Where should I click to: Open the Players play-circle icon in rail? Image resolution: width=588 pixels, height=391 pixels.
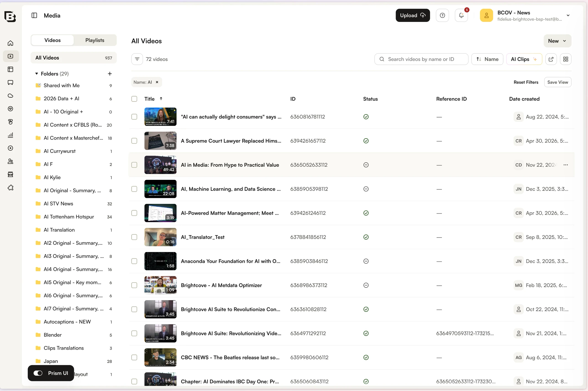coord(10,148)
